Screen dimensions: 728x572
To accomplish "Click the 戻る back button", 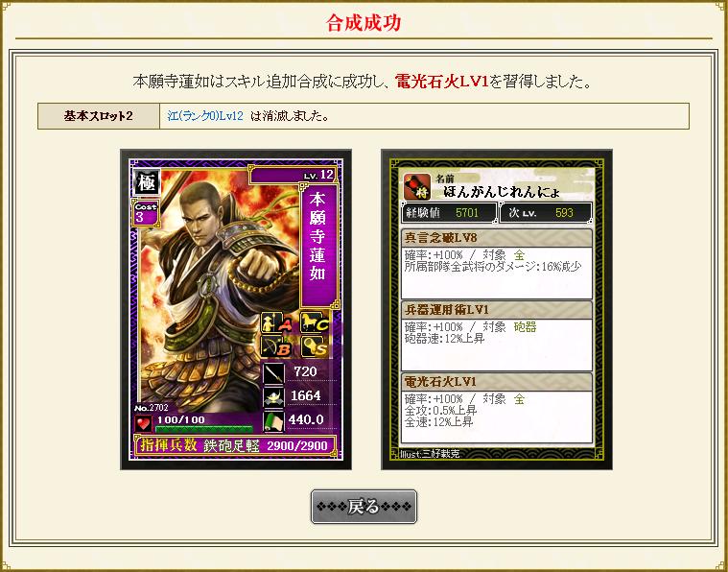I will pos(364,507).
